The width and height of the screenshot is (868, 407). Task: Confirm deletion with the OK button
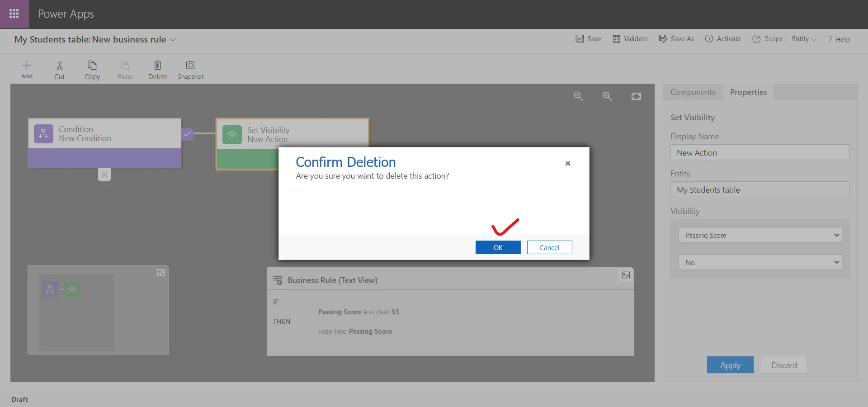[x=498, y=247]
